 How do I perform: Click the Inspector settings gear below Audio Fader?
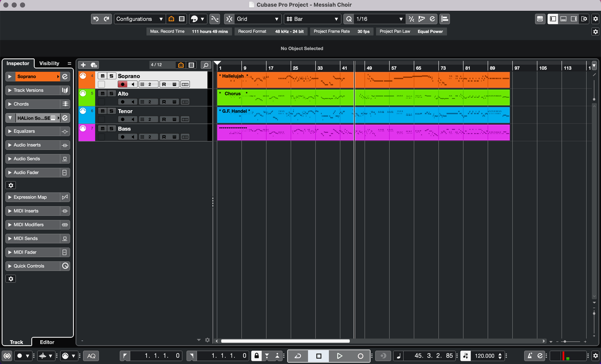(11, 185)
